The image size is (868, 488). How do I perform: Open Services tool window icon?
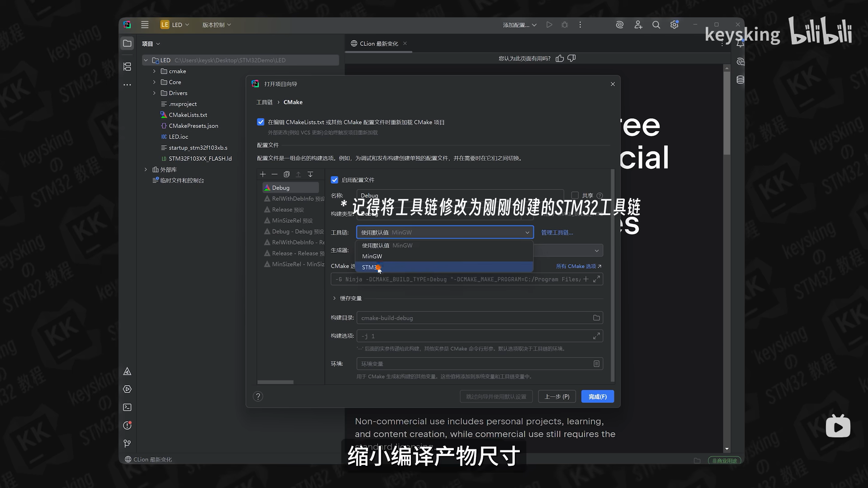pos(127,389)
